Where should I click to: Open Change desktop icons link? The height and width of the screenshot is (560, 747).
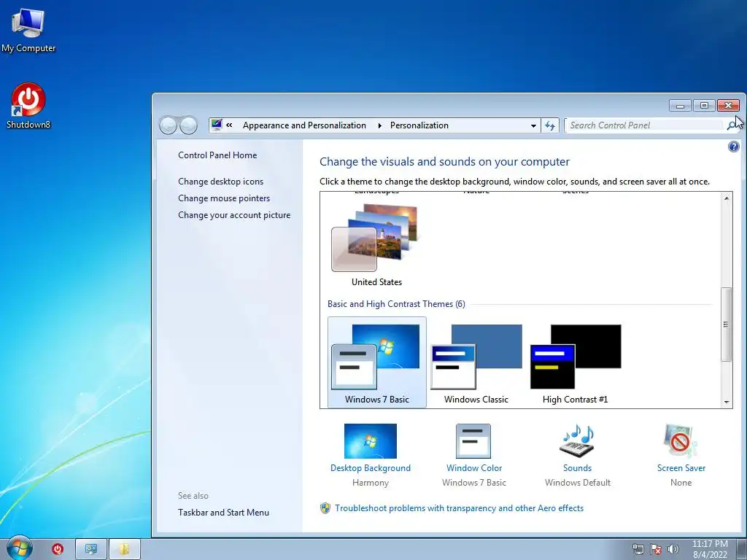click(x=220, y=182)
